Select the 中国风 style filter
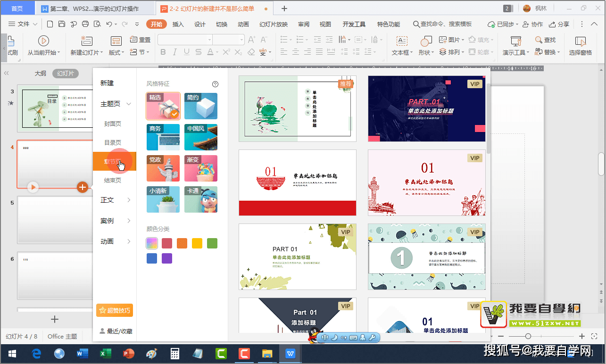606x364 pixels. click(201, 137)
